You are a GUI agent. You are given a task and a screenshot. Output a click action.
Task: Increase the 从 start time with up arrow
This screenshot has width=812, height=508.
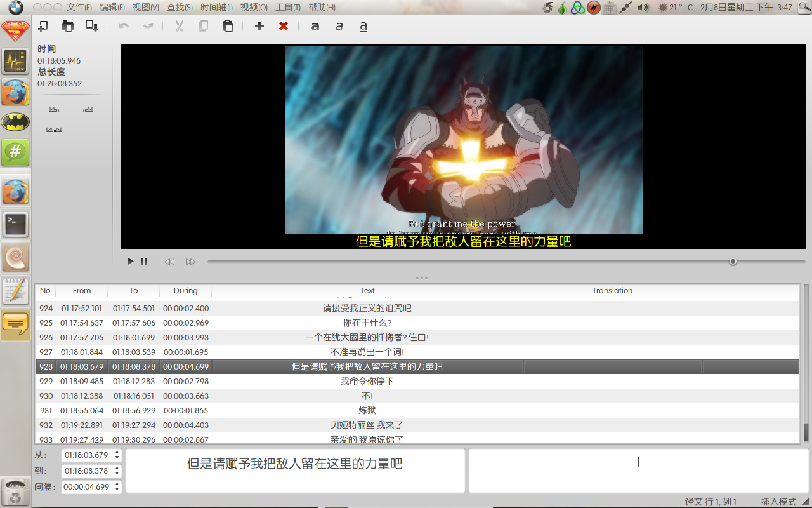point(116,453)
